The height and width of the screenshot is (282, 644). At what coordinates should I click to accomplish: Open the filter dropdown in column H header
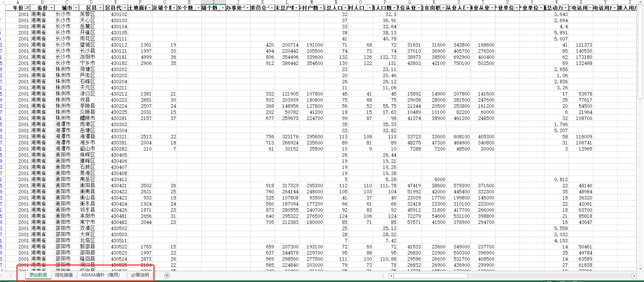(198, 8)
